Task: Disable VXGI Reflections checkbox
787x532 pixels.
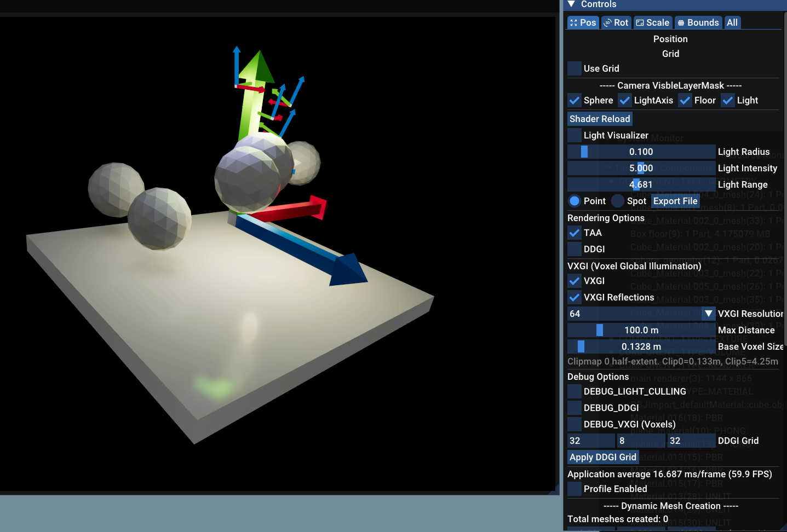Action: (x=575, y=297)
